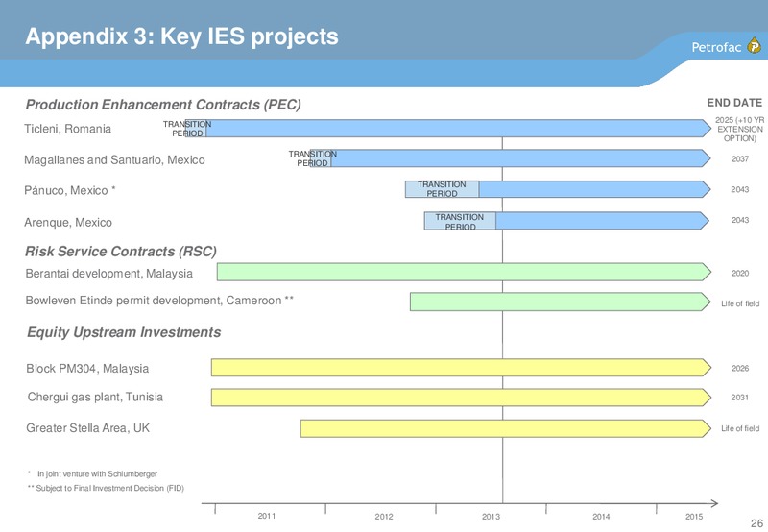The width and height of the screenshot is (768, 532).
Task: Select the slide title 'Appendix 3: Key IES projects'
Action: coord(181,36)
